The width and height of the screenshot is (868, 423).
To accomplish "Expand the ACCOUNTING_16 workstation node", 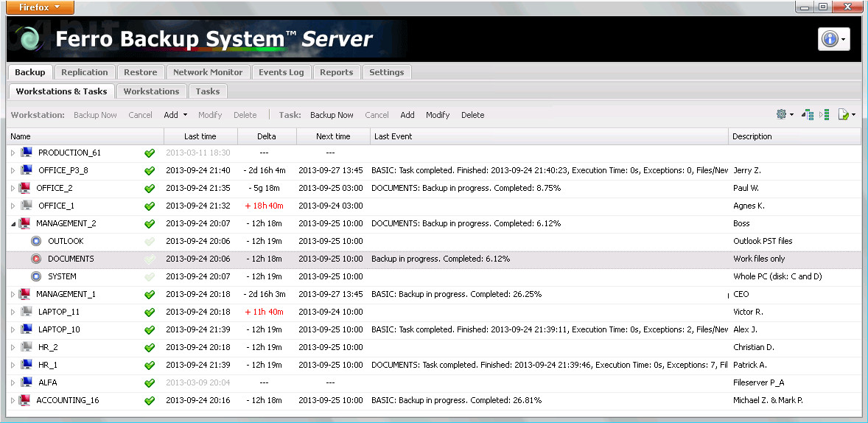I will 13,400.
